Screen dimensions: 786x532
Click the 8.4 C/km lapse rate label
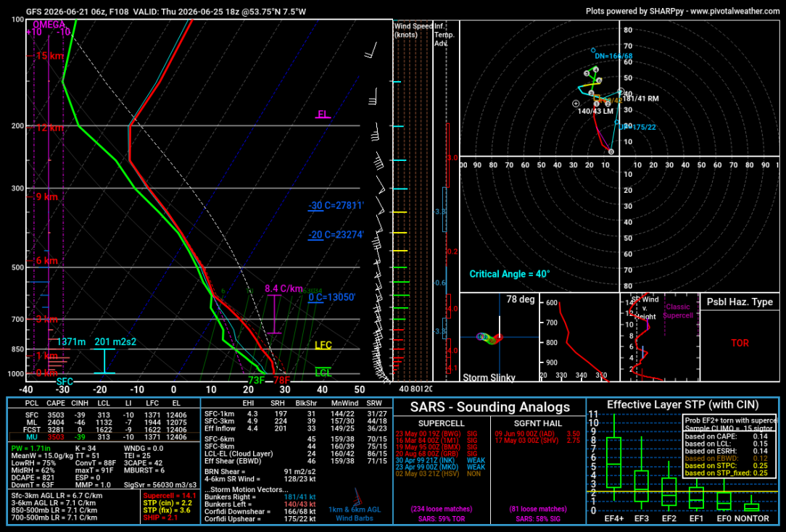coord(284,288)
